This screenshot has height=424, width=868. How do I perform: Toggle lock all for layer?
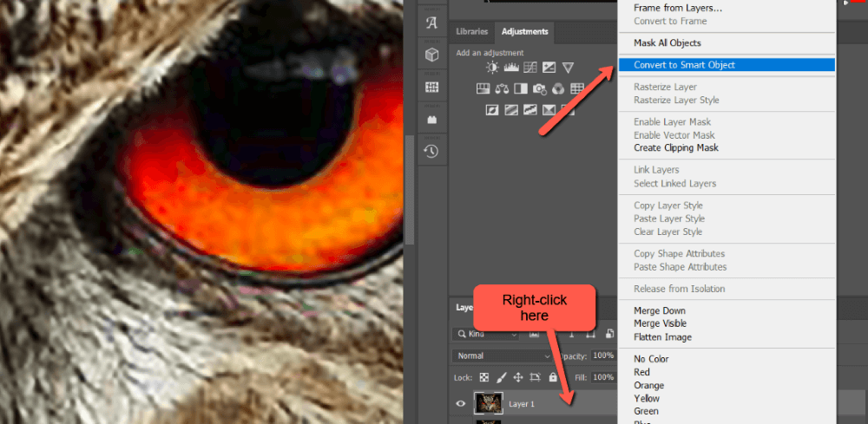tap(551, 378)
